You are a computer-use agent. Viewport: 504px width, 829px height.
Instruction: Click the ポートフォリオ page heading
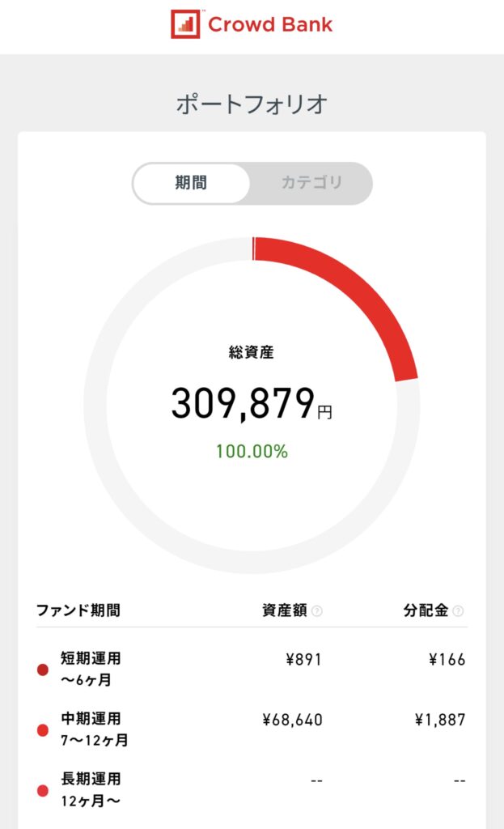point(252,104)
